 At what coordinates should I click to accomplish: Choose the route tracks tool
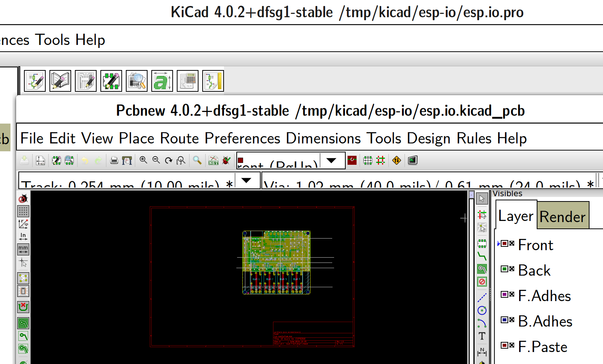482,257
